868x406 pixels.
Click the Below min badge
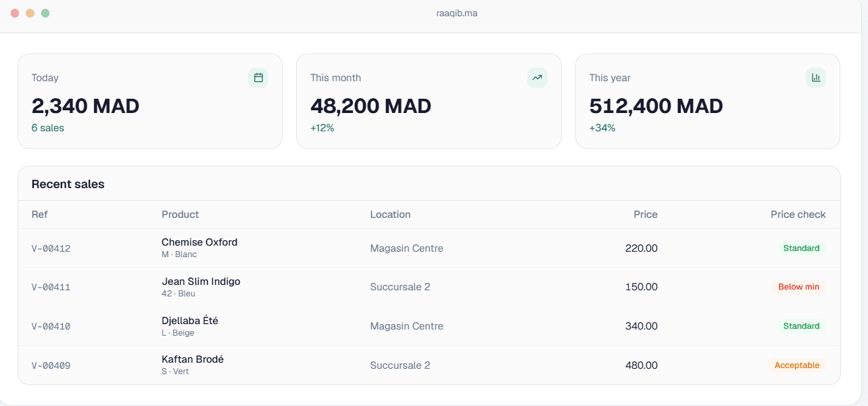click(x=798, y=287)
